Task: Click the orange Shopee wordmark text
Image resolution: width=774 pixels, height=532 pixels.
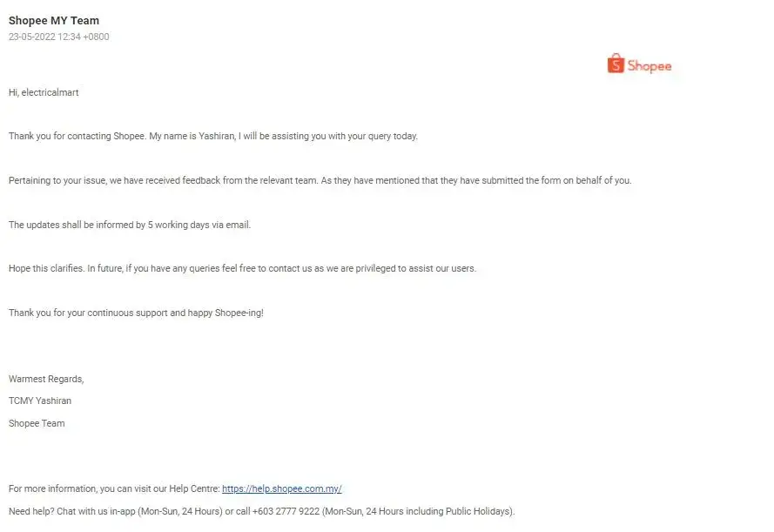Action: pyautogui.click(x=649, y=65)
